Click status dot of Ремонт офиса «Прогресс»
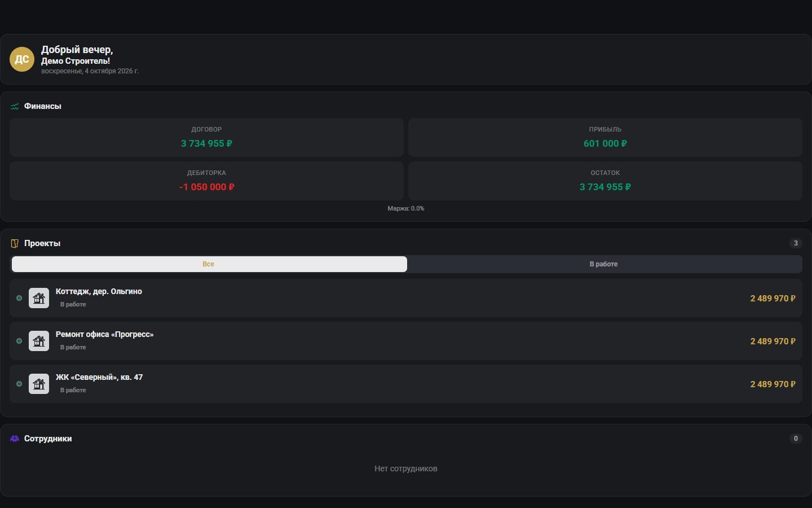 click(x=19, y=341)
